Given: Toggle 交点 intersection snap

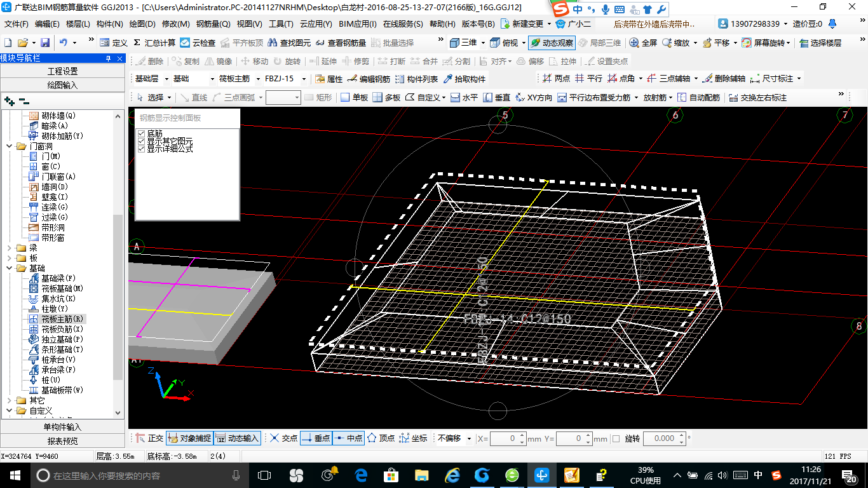Looking at the screenshot, I should 283,438.
